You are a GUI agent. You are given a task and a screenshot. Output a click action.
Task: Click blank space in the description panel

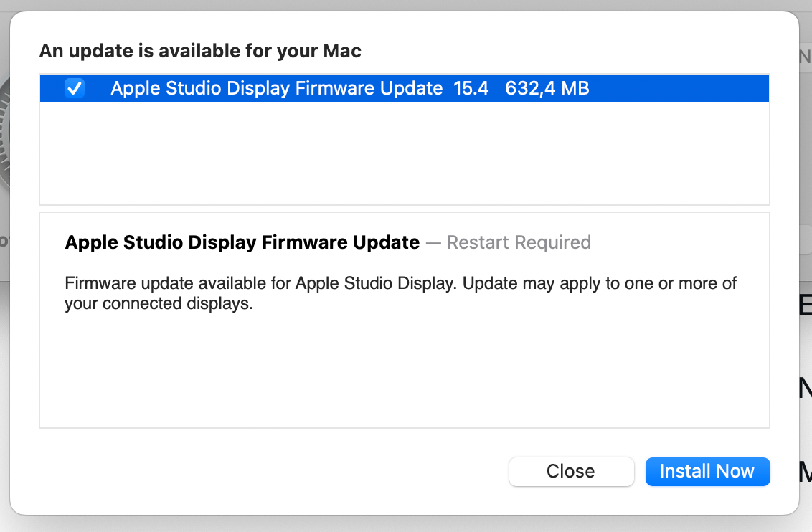405,370
